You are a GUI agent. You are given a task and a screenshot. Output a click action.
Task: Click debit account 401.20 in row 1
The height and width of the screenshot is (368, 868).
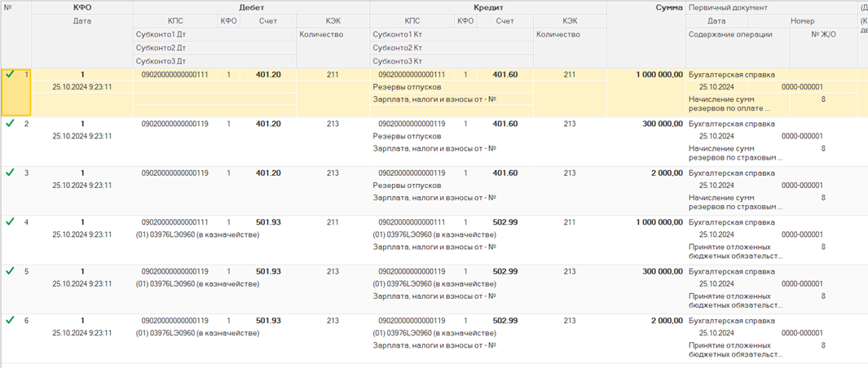[268, 75]
